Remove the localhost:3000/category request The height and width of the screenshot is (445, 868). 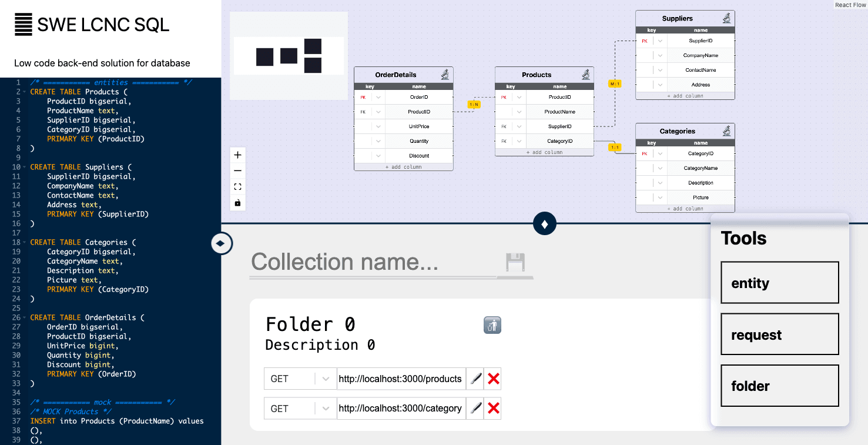(x=493, y=409)
